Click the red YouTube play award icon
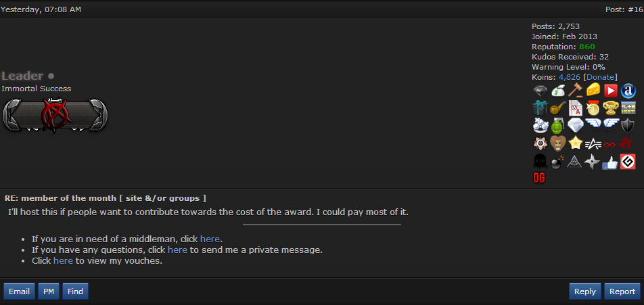644x305 pixels. [x=610, y=91]
